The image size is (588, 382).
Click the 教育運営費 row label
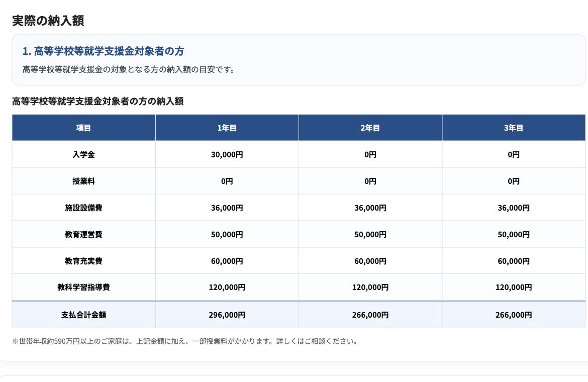pos(83,234)
